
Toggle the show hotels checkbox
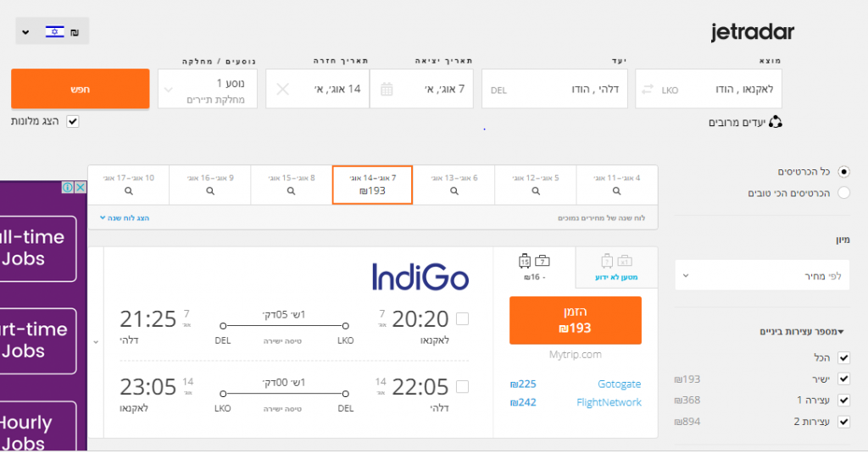pos(73,121)
